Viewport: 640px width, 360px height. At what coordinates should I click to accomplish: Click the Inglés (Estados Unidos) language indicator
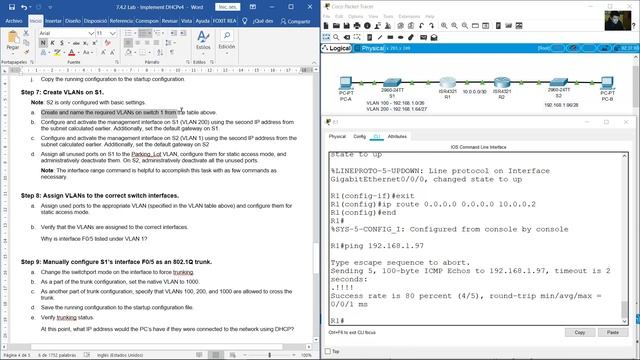(x=120, y=355)
